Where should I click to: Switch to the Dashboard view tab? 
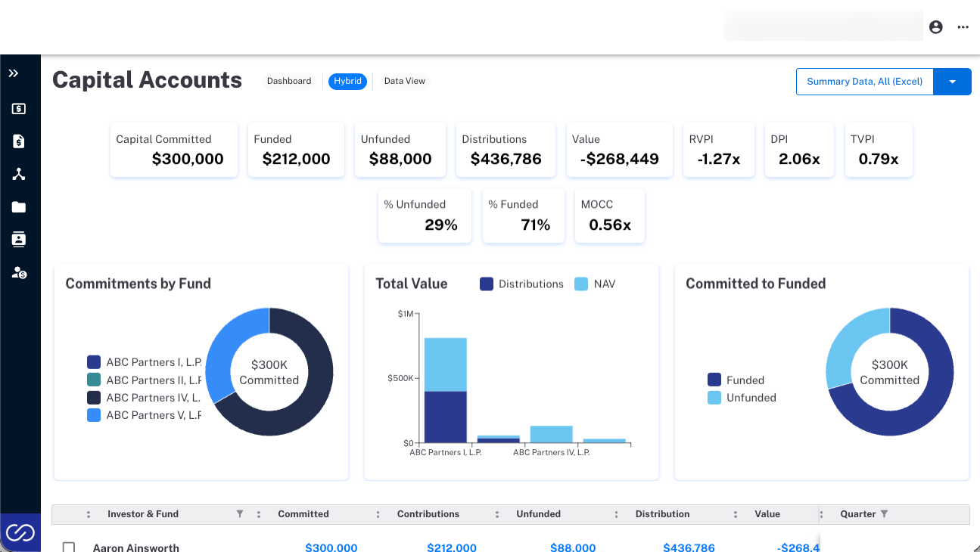click(x=289, y=81)
